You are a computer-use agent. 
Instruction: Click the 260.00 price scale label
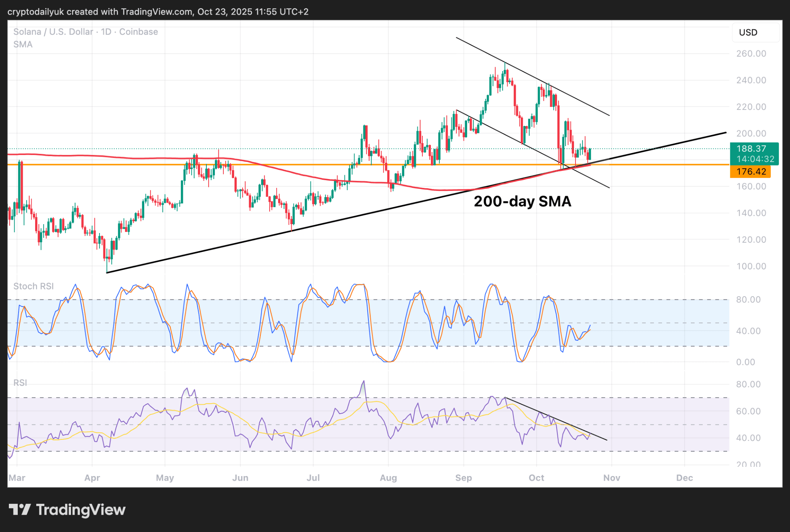751,54
